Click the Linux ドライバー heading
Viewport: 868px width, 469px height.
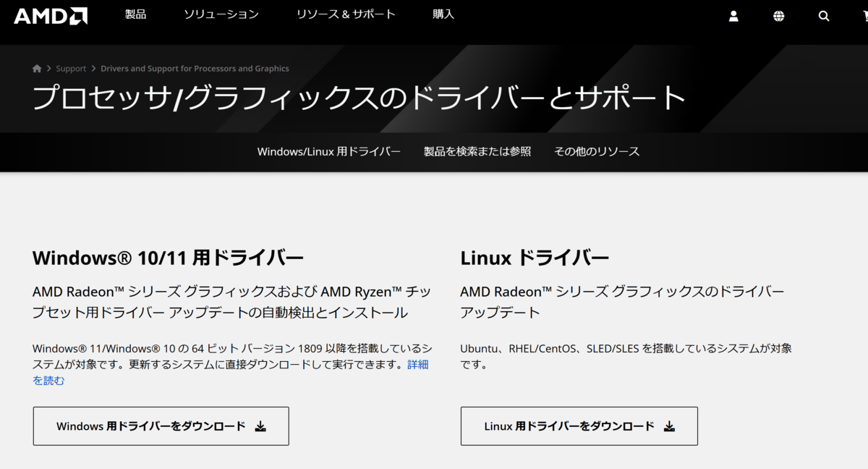(535, 258)
